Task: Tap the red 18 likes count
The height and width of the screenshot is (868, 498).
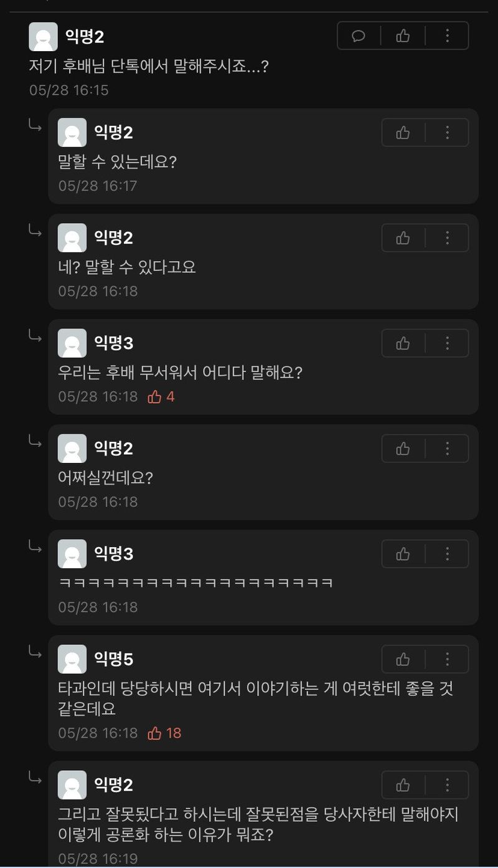Action: coord(164,733)
